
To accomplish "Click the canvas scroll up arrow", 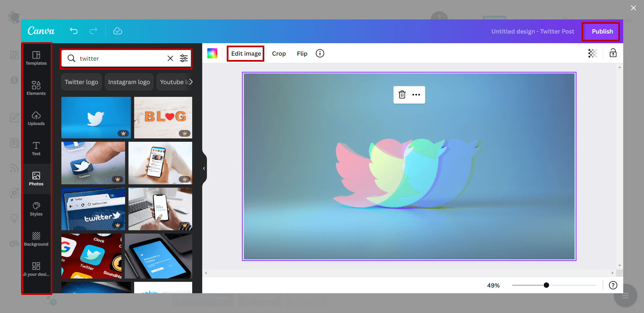I will (x=620, y=67).
